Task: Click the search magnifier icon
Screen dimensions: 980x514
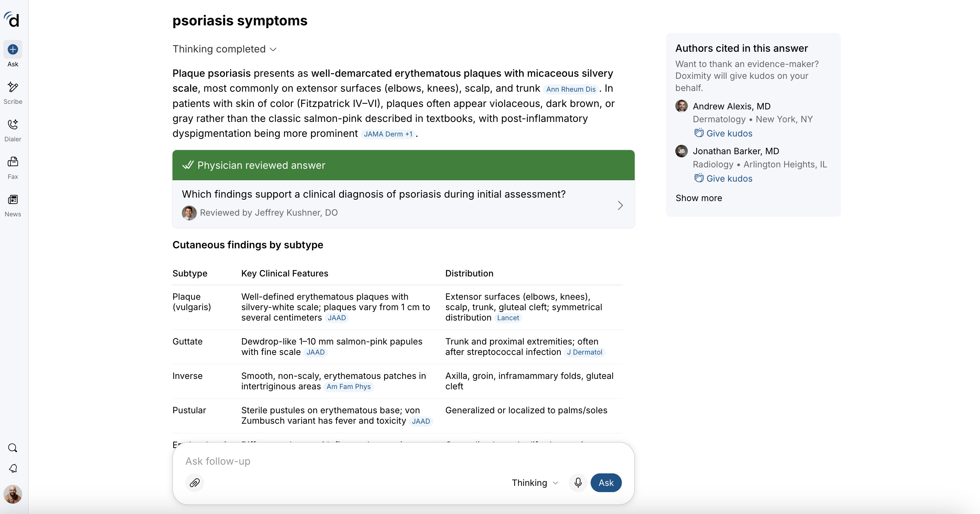Action: coord(13,448)
